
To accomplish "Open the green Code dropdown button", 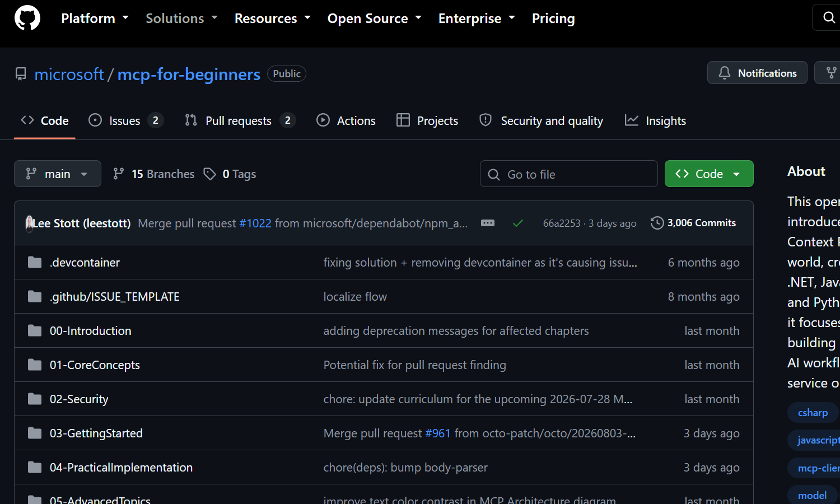I will coord(709,174).
